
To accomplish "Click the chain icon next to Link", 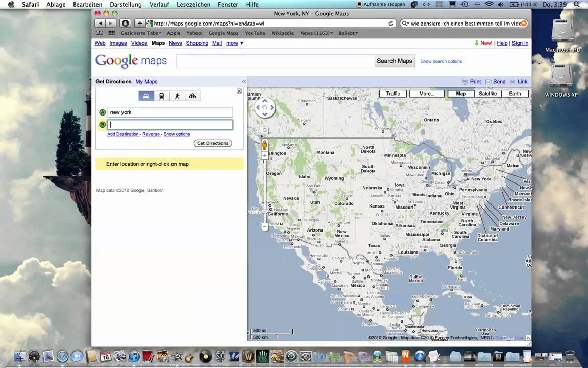I will [512, 82].
